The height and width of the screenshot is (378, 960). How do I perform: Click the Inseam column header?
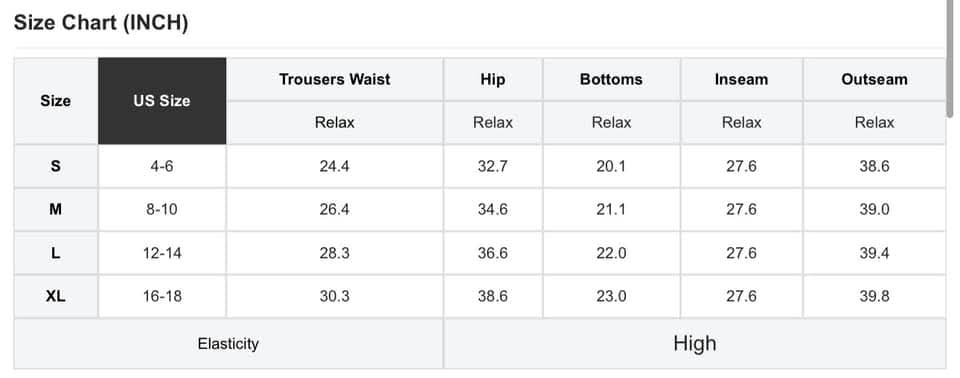[x=741, y=80]
